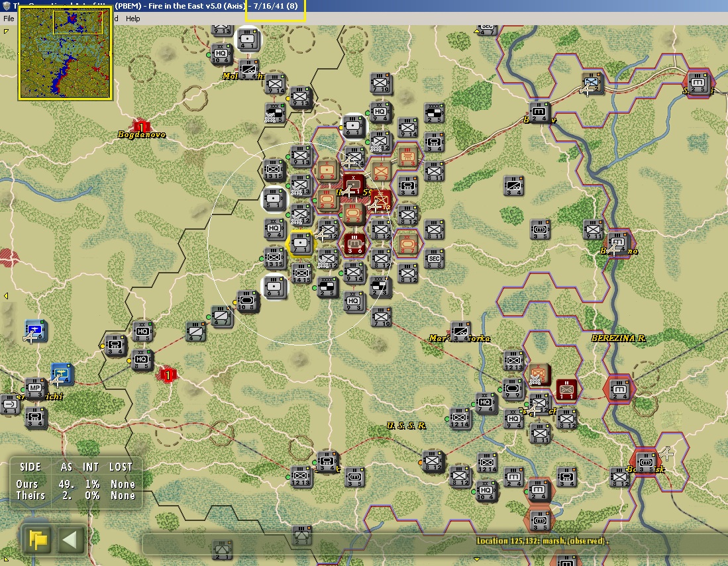Select the 4-1 artillery unit near the top
This screenshot has width=728, height=566.
click(248, 39)
